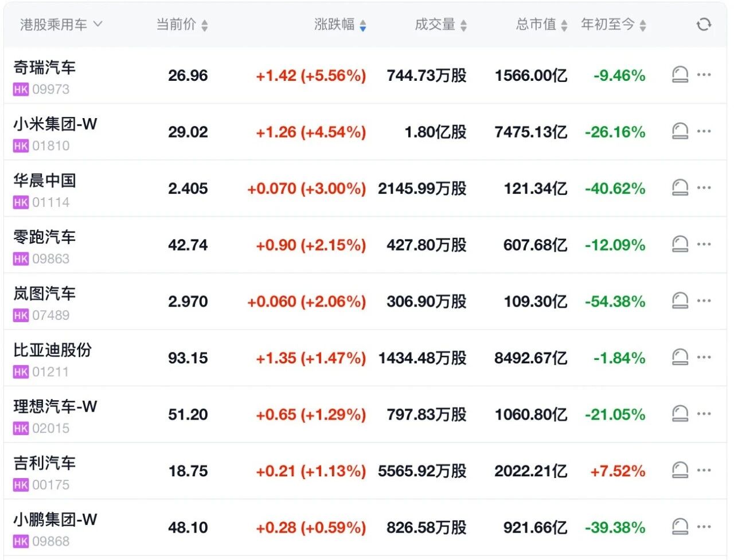
Task: Click stock code 01211
Action: tap(50, 372)
